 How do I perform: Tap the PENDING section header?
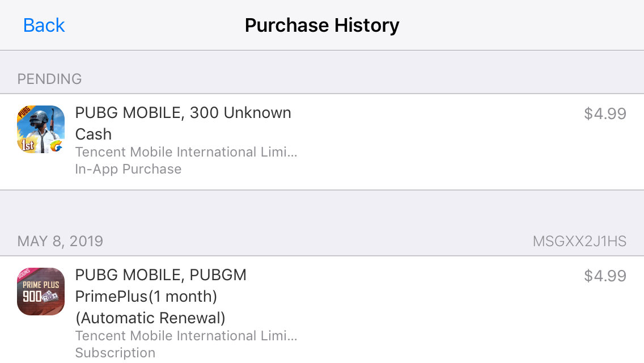pos(50,79)
